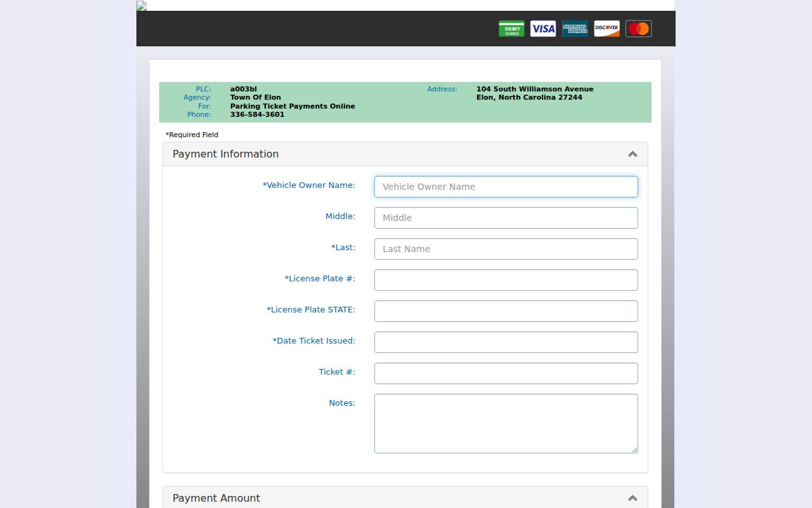Focus the Vehicle Owner Name field
Screen dimensions: 812x508
(x=506, y=187)
